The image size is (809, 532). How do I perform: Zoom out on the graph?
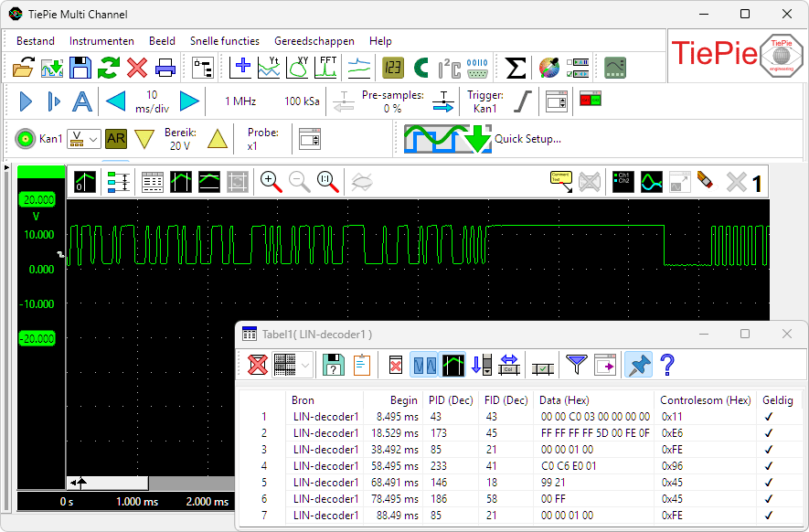click(299, 182)
